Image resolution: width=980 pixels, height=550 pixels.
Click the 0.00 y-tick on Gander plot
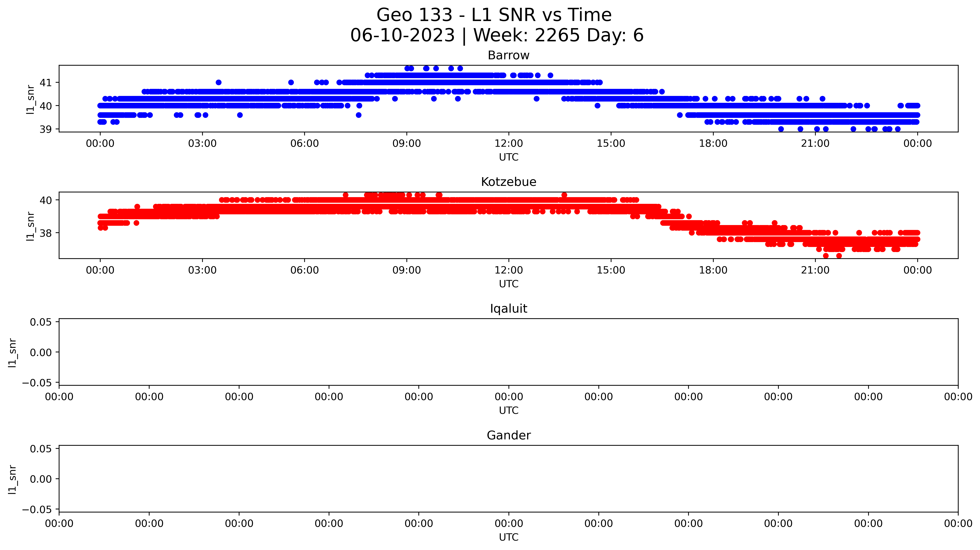pyautogui.click(x=41, y=479)
